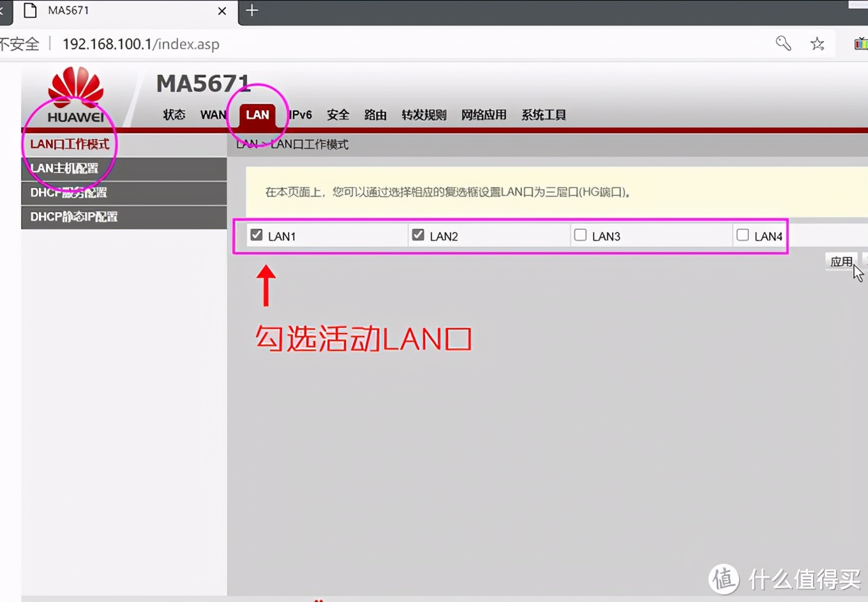The width and height of the screenshot is (868, 602).
Task: Open the 系统工具 menu tab
Action: [544, 115]
